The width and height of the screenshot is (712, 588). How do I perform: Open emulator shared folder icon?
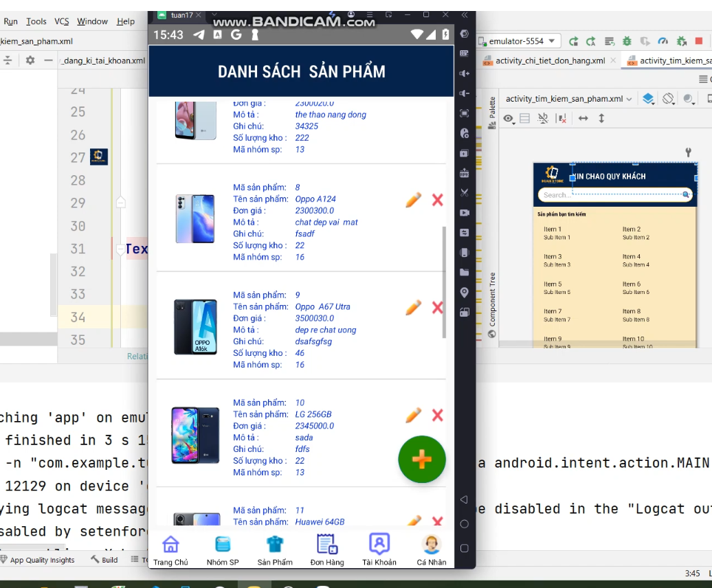point(464,272)
